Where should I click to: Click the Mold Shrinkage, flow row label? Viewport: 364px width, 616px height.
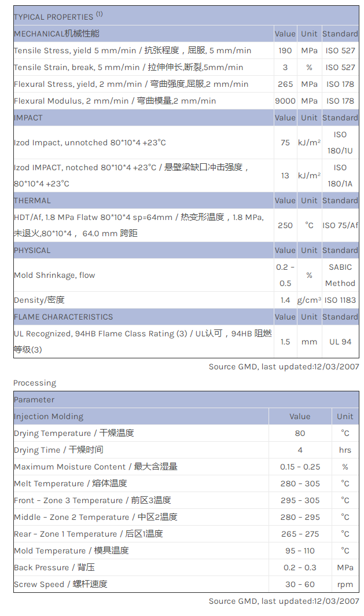pyautogui.click(x=54, y=275)
